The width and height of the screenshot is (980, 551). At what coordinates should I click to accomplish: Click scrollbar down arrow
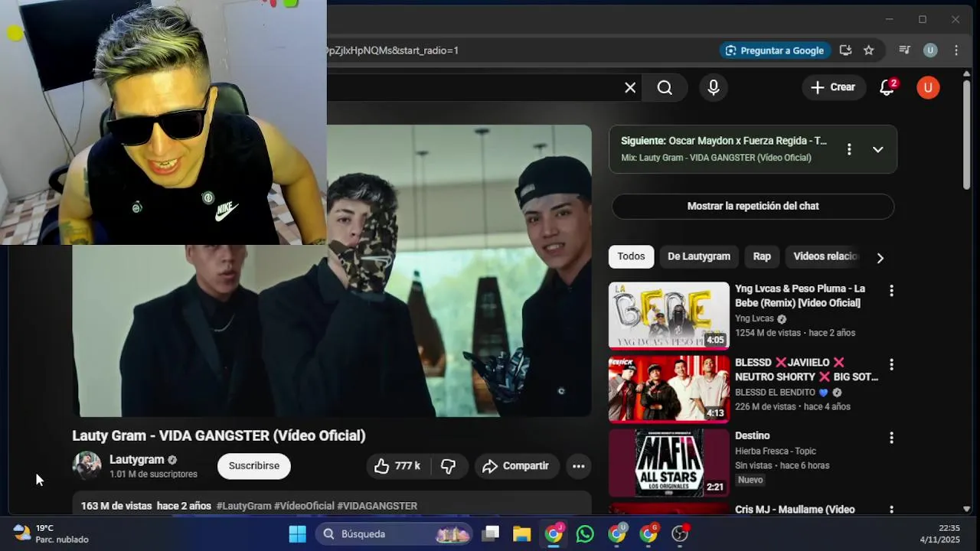(967, 509)
